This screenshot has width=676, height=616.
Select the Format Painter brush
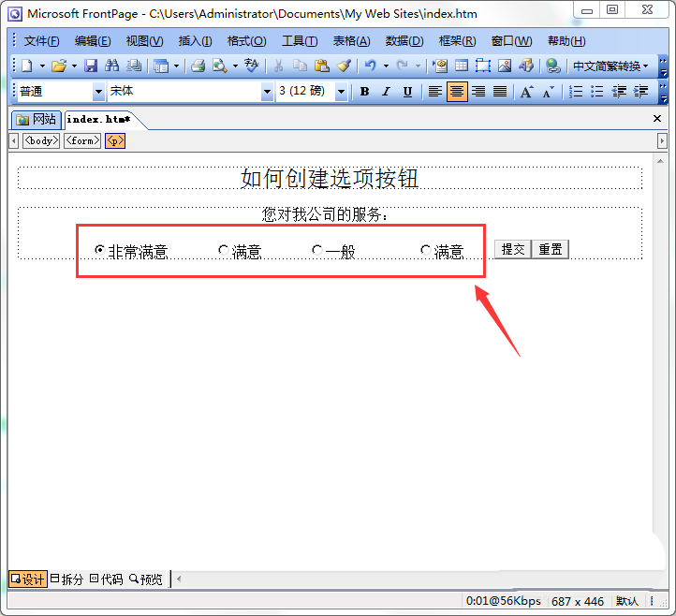(x=344, y=66)
